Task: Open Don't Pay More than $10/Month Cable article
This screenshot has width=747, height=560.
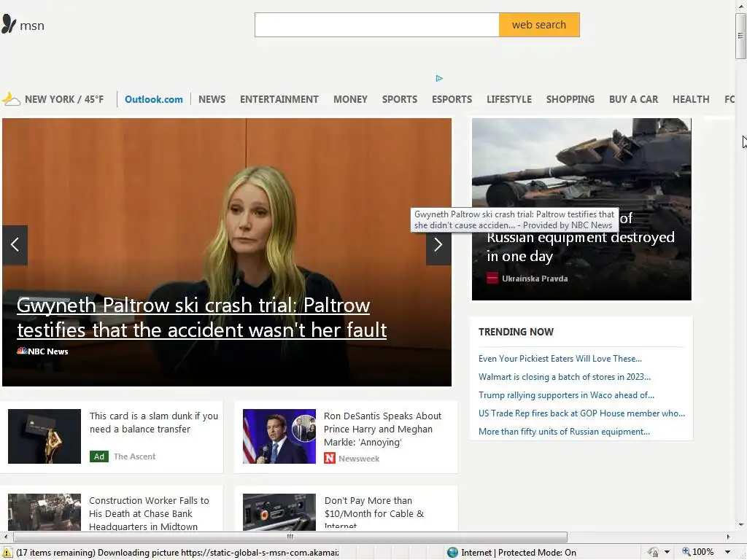Action: 374,513
